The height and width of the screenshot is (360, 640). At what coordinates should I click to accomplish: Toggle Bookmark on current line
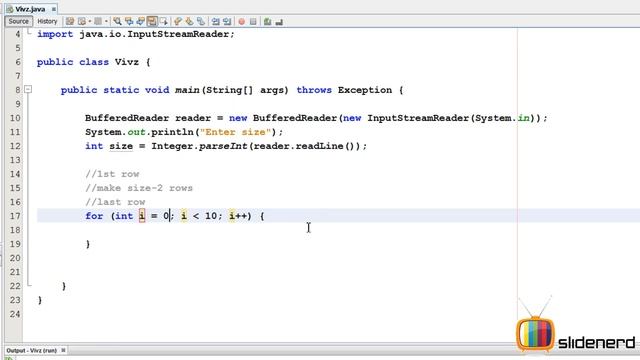click(x=201, y=21)
